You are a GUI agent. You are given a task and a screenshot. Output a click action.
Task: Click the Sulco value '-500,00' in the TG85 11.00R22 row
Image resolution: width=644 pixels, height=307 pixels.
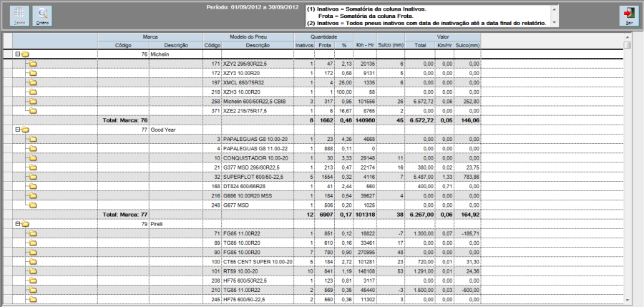467,290
